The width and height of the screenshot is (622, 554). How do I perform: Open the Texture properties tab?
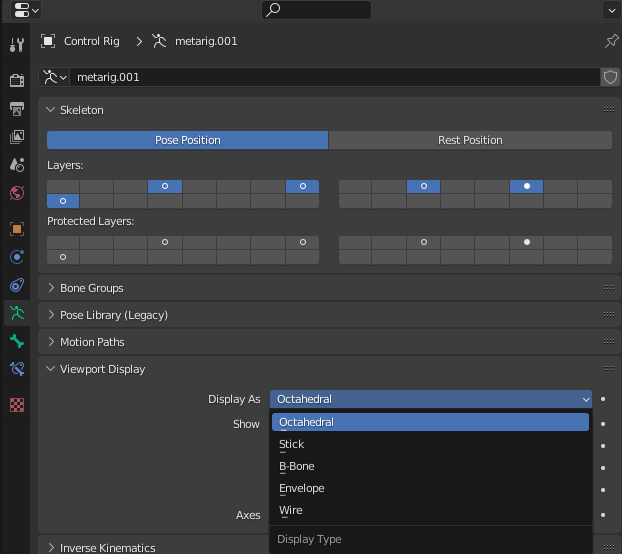[x=17, y=405]
